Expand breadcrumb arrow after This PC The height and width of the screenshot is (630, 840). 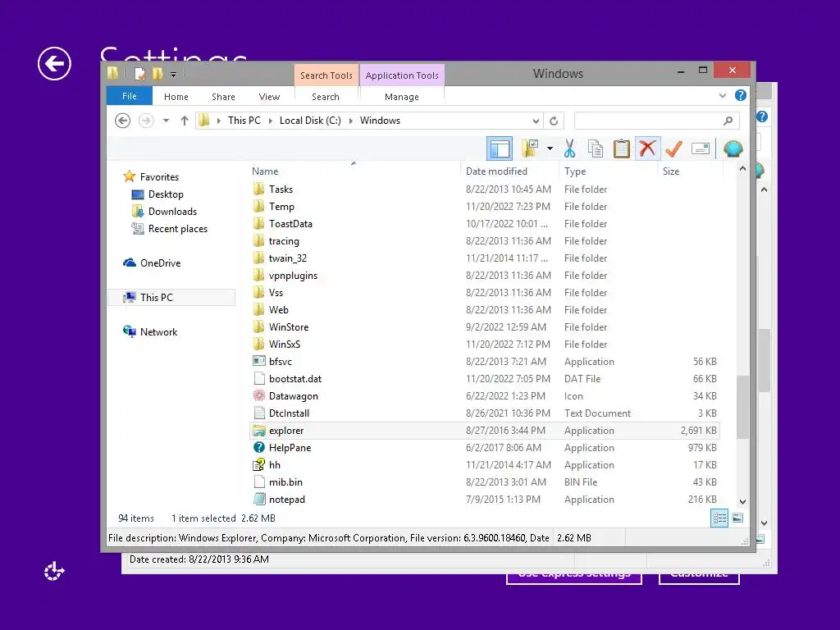click(270, 121)
